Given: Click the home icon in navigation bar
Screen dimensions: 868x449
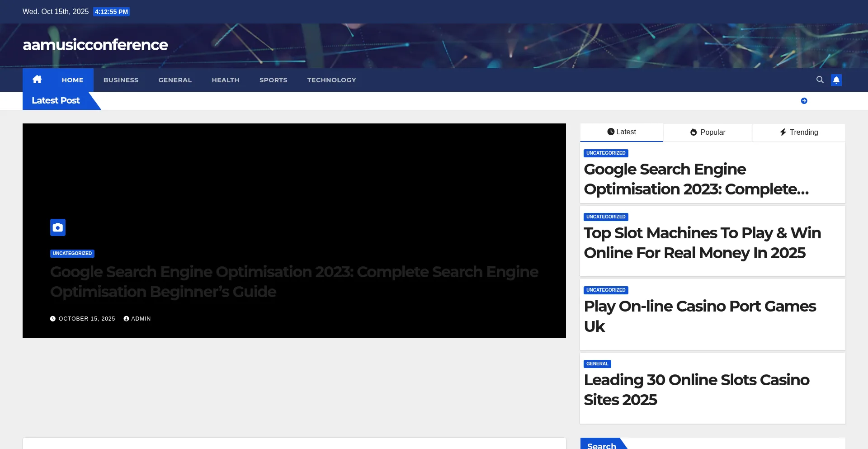Looking at the screenshot, I should click(37, 80).
